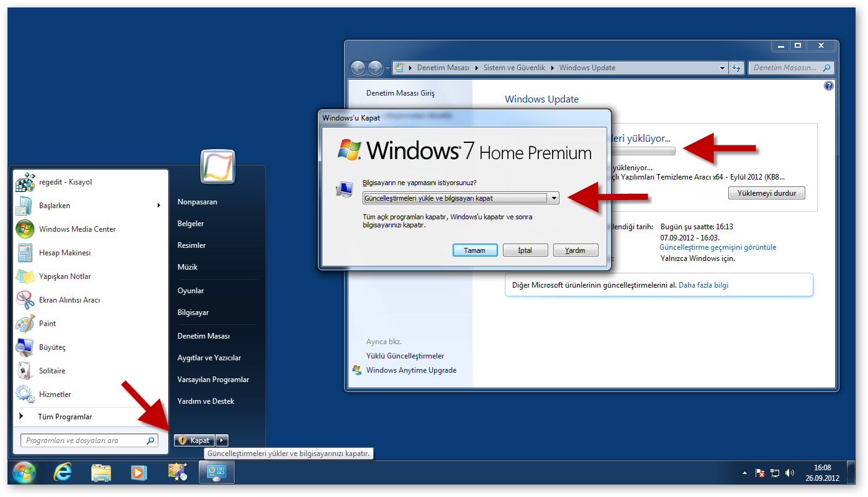Click Windows Update breadcrumb segment
Image resolution: width=868 pixels, height=497 pixels.
coord(587,68)
